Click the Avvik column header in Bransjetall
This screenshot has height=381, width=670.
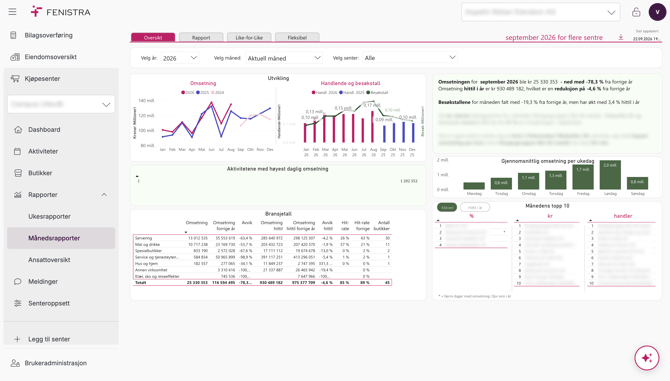(247, 223)
